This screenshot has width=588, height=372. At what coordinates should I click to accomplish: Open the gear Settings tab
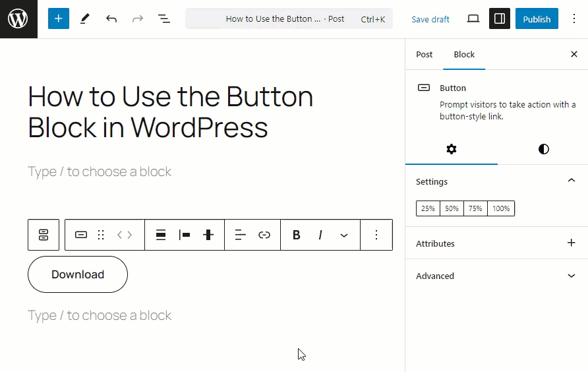click(x=452, y=149)
